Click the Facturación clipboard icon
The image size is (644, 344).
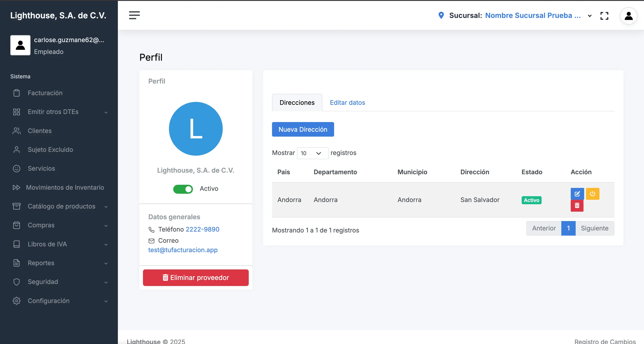[17, 93]
